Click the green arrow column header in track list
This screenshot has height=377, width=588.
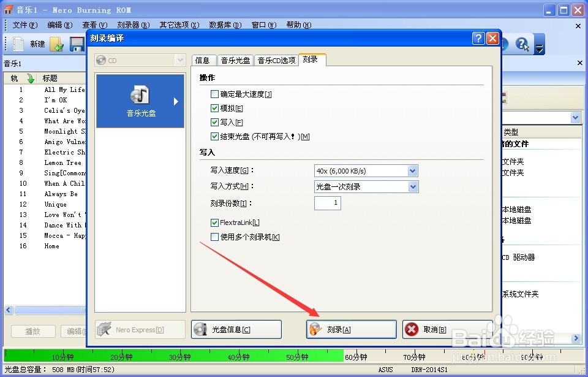31,78
